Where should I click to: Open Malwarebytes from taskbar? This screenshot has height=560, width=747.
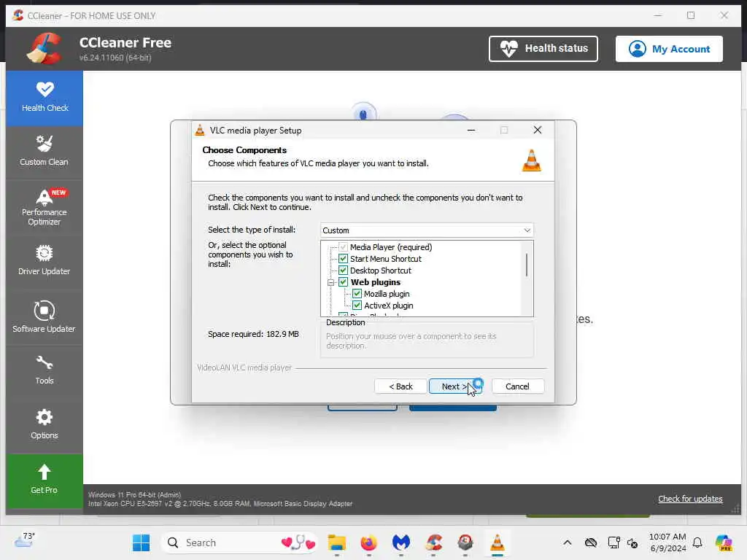[x=401, y=542]
